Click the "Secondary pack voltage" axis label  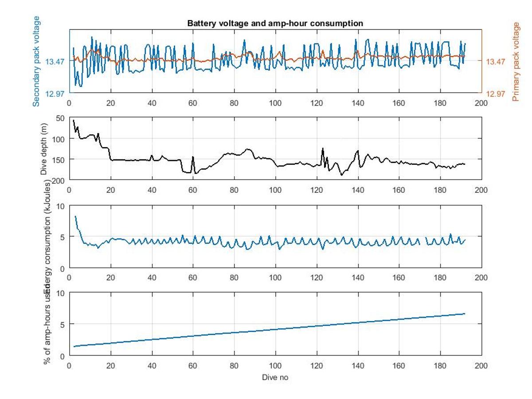point(37,61)
